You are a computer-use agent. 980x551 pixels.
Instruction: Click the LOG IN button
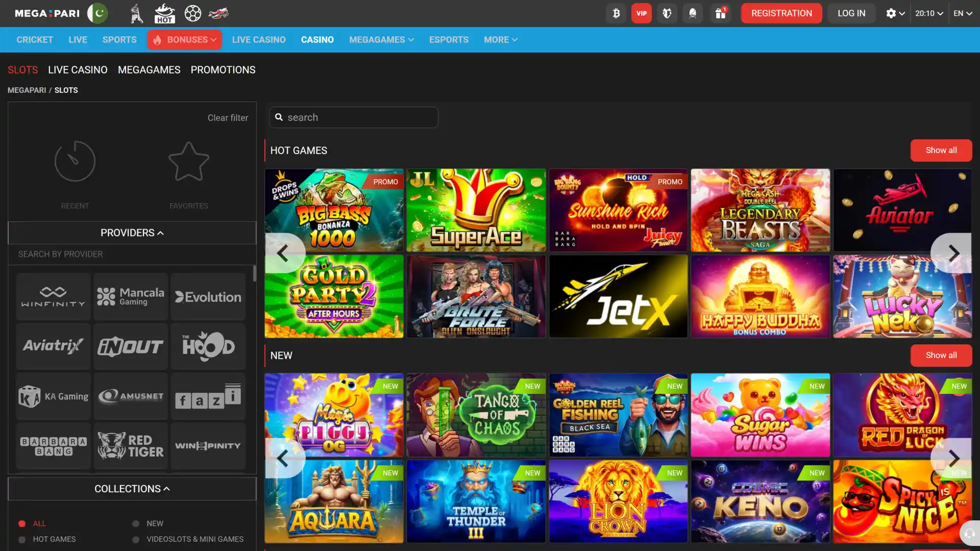tap(851, 13)
